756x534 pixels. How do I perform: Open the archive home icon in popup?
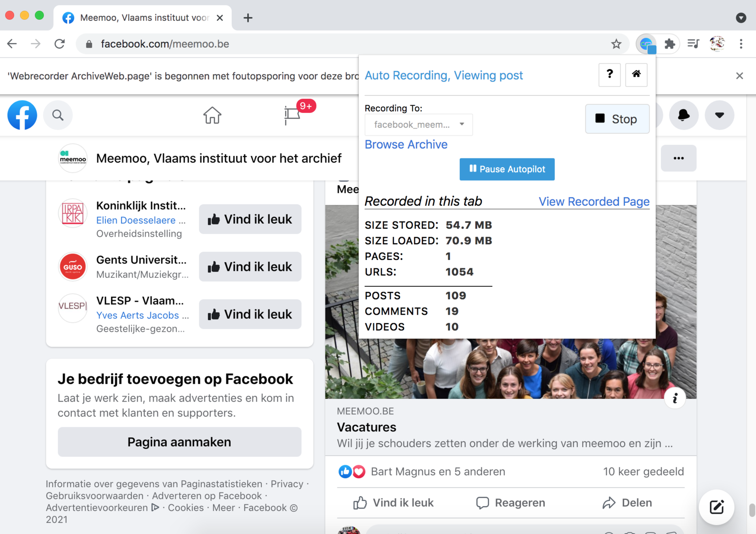pos(636,74)
